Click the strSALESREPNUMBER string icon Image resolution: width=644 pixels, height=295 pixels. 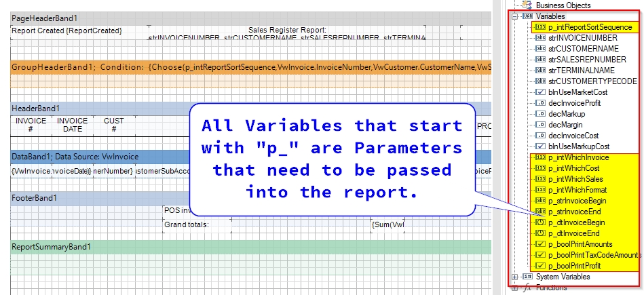click(541, 60)
